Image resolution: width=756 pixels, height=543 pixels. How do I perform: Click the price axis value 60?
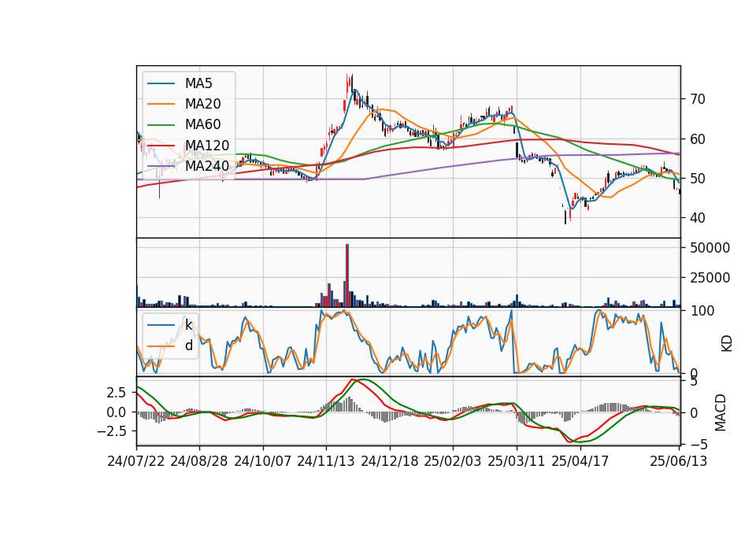click(698, 139)
